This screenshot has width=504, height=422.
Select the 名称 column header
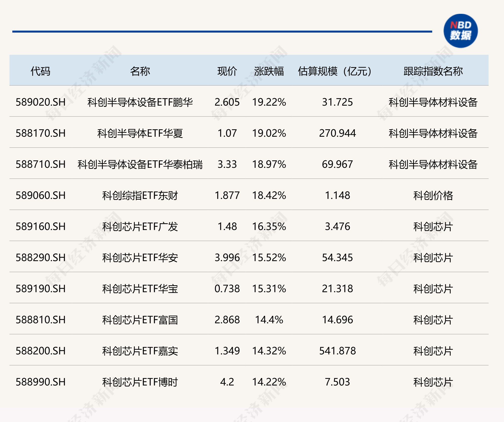pyautogui.click(x=140, y=71)
